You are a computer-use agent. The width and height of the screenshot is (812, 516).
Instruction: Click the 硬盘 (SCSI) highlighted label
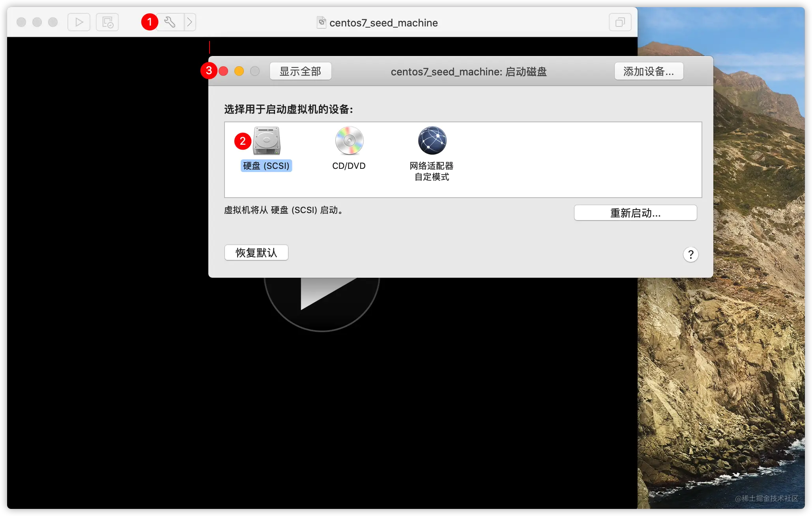point(266,166)
